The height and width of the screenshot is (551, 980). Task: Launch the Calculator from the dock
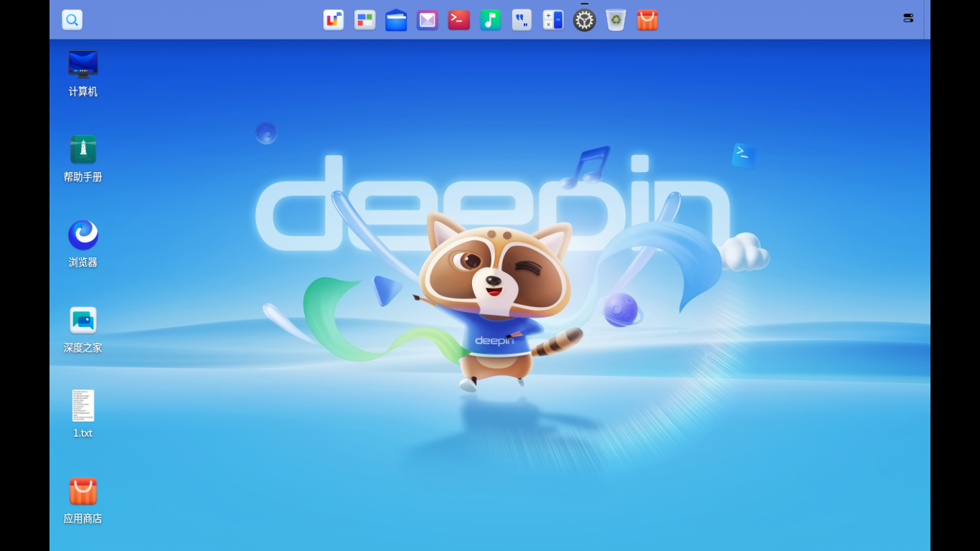553,19
